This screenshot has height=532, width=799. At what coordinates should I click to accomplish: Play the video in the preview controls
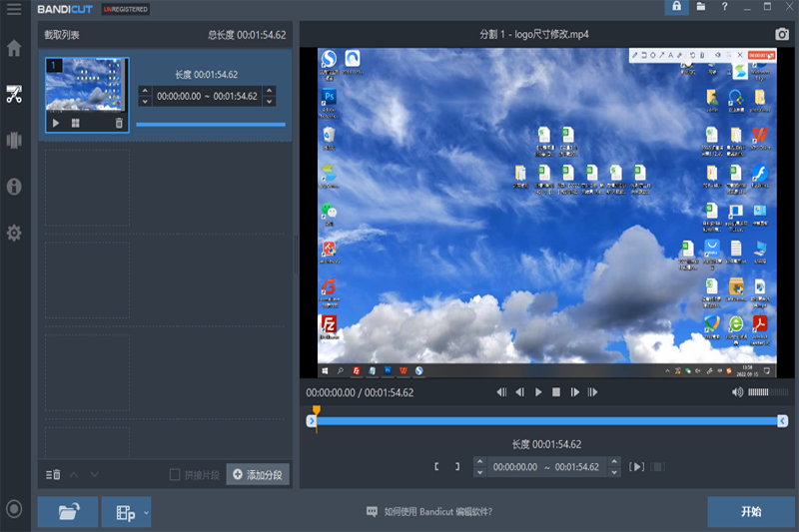tap(538, 392)
